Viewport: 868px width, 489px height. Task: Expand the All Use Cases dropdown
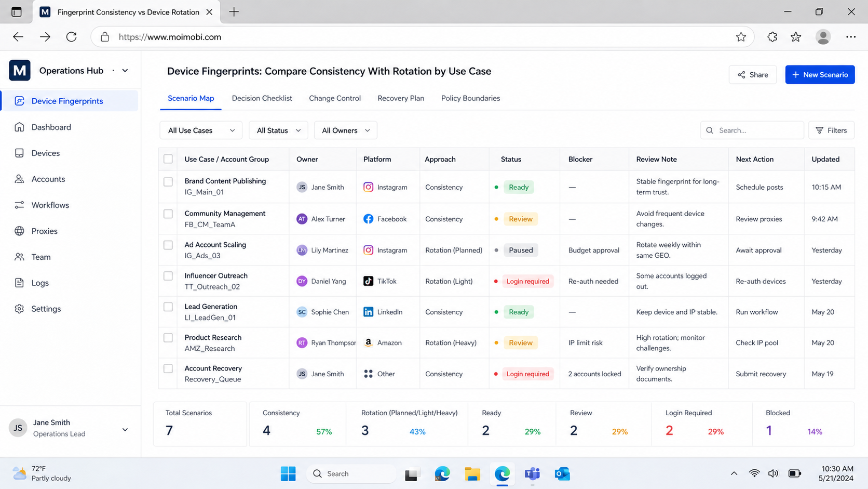coord(201,130)
